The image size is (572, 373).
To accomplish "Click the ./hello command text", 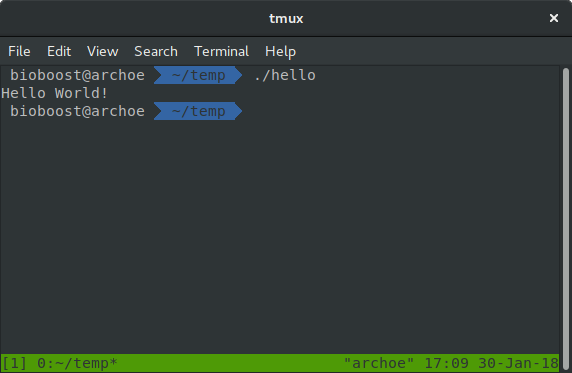I will point(285,75).
